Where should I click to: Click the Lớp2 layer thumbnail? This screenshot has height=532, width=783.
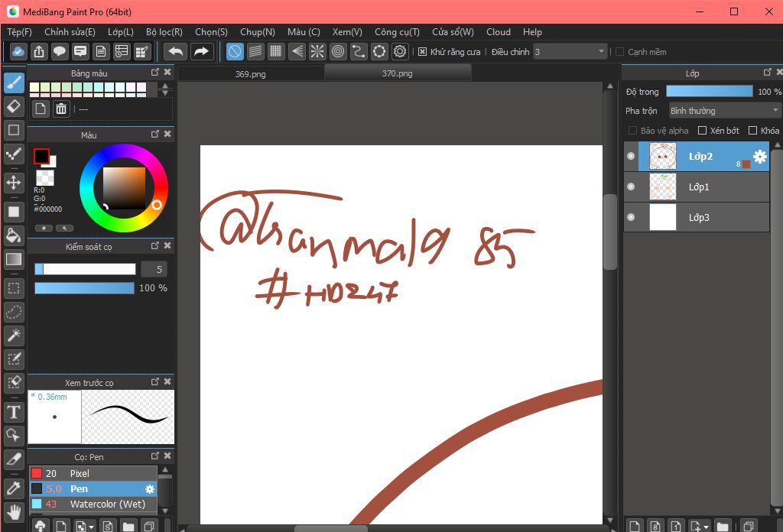point(662,156)
